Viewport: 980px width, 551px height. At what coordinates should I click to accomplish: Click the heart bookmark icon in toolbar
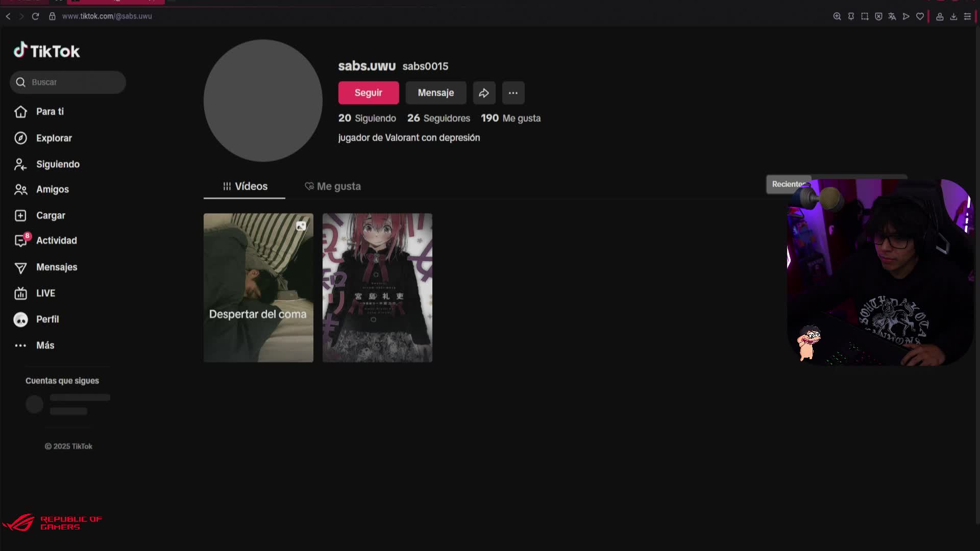[x=920, y=16]
